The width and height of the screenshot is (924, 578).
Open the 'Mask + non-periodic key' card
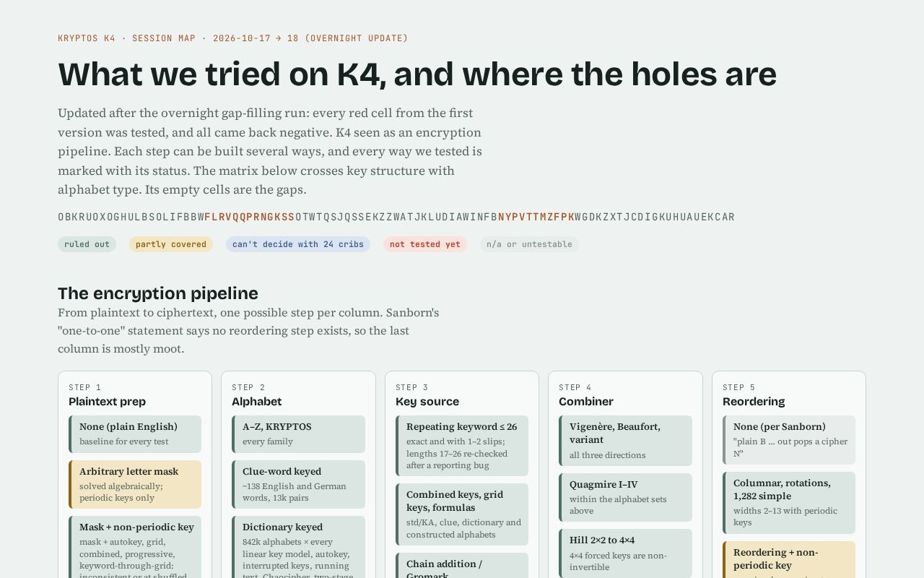pyautogui.click(x=135, y=547)
